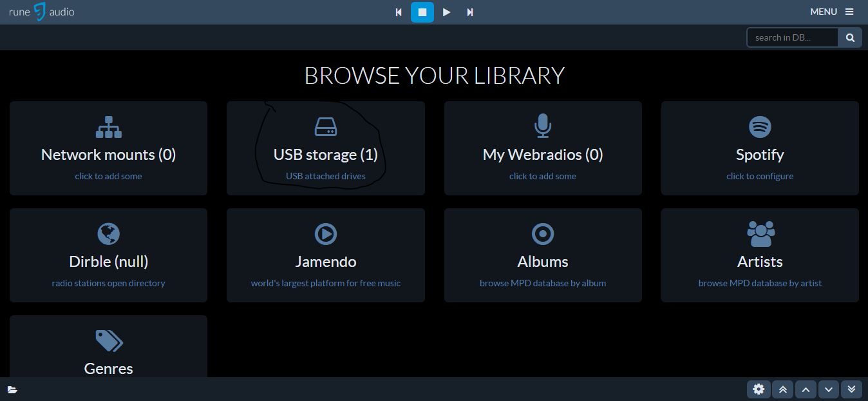Browse library by Albums

(x=543, y=255)
